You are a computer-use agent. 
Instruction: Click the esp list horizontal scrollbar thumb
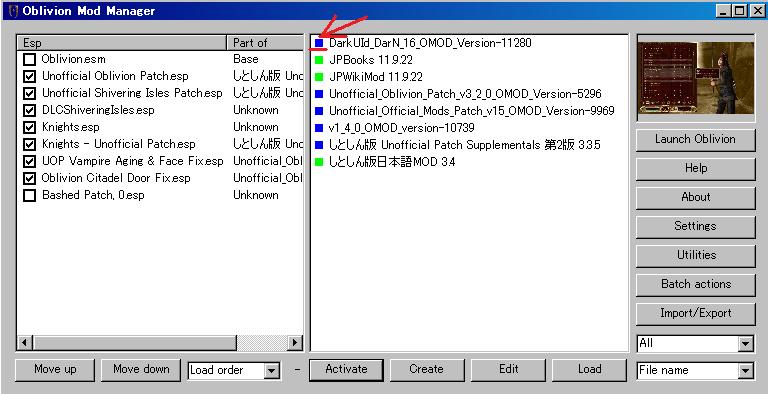click(x=135, y=343)
